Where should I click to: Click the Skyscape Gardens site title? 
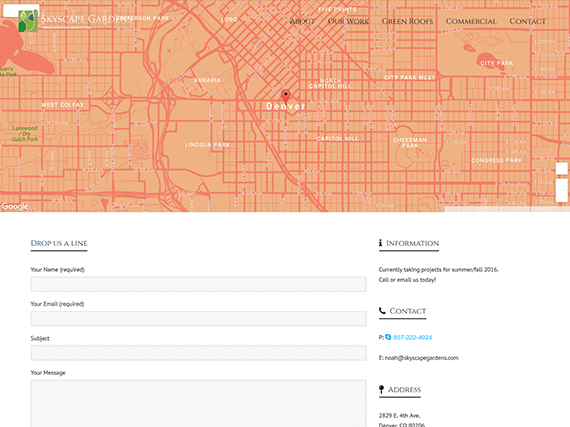tap(87, 19)
